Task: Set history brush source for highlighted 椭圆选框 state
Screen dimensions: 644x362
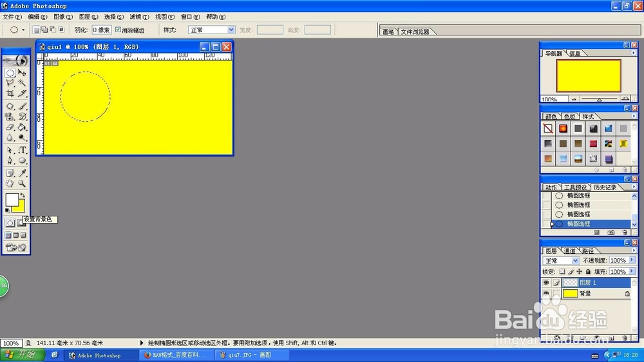Action: [546, 224]
